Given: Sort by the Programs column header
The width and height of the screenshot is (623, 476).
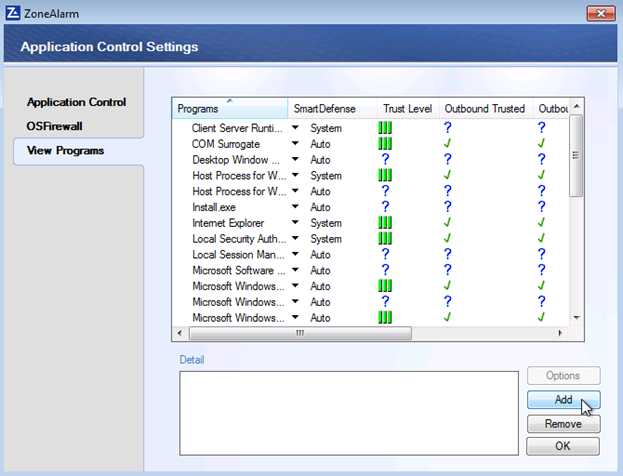Looking at the screenshot, I should coord(230,108).
